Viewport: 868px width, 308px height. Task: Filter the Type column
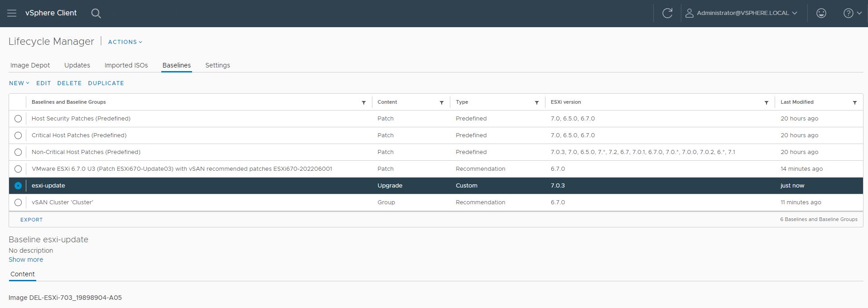pos(537,103)
